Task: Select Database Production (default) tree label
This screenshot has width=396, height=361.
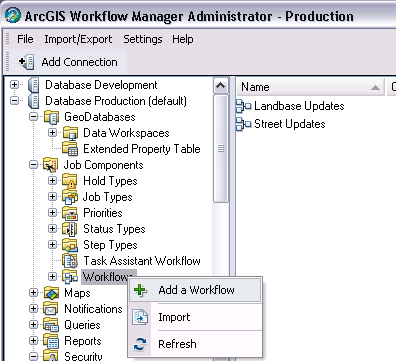Action: (x=116, y=101)
